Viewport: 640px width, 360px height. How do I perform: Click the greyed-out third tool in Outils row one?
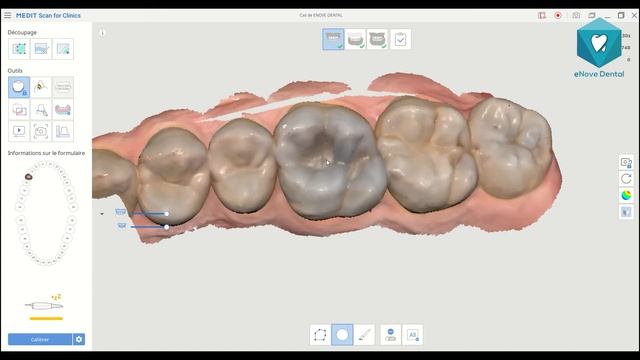click(x=63, y=87)
